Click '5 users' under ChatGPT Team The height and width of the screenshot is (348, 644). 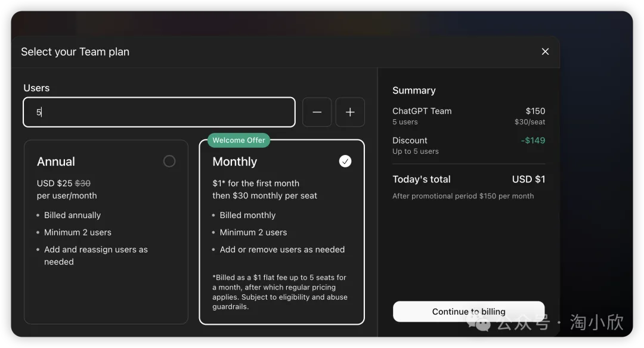pyautogui.click(x=405, y=122)
